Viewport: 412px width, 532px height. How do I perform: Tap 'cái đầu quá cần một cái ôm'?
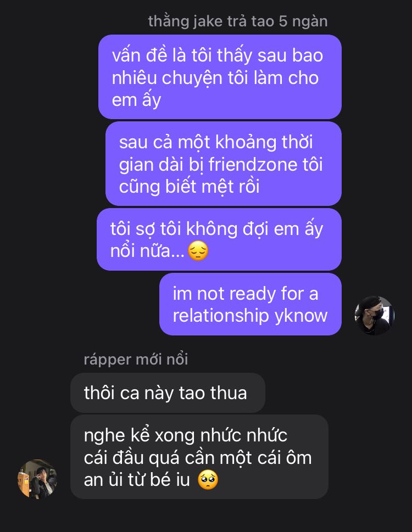click(198, 458)
